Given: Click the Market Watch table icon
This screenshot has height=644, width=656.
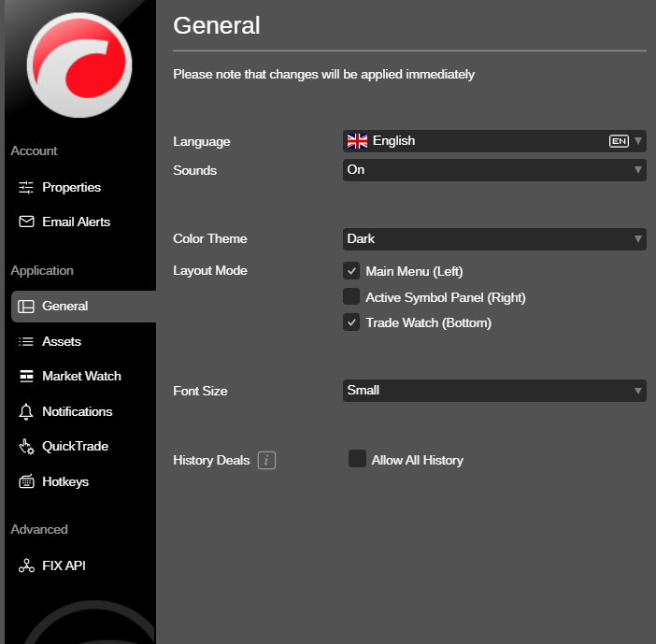Looking at the screenshot, I should pyautogui.click(x=26, y=376).
